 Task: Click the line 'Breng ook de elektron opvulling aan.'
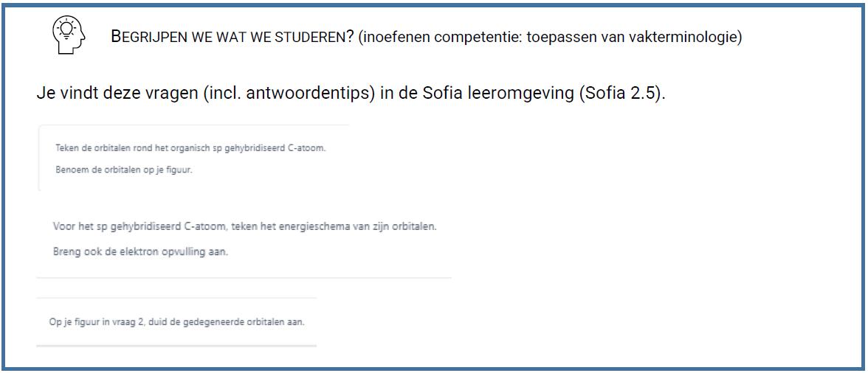[x=140, y=251]
